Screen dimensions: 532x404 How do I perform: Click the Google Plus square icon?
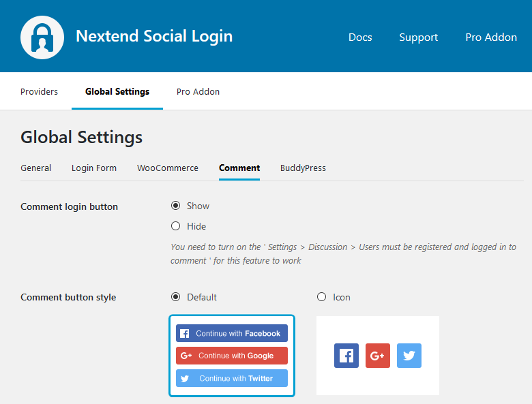pyautogui.click(x=378, y=356)
